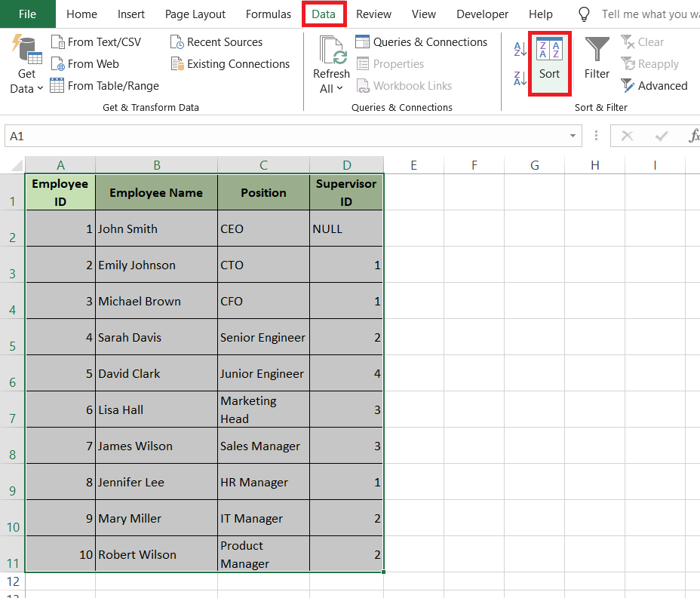Select the Senior Engineer cell
This screenshot has height=598, width=700.
point(263,337)
